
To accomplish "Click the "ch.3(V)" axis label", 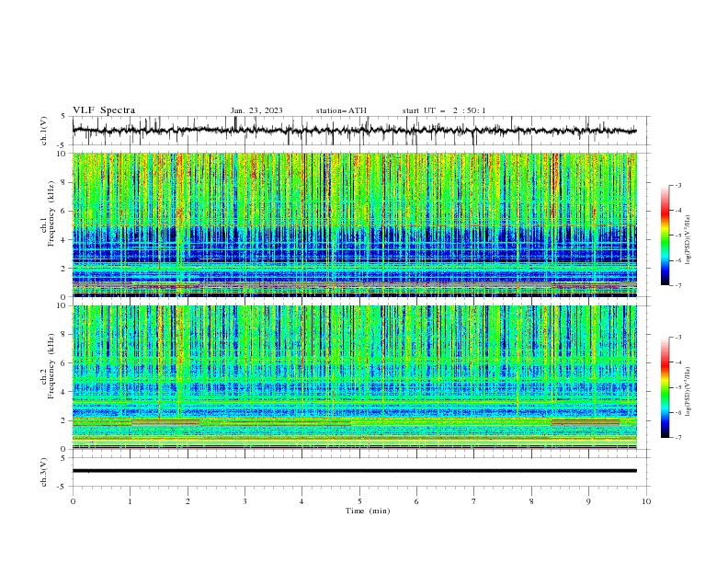I will click(x=44, y=472).
